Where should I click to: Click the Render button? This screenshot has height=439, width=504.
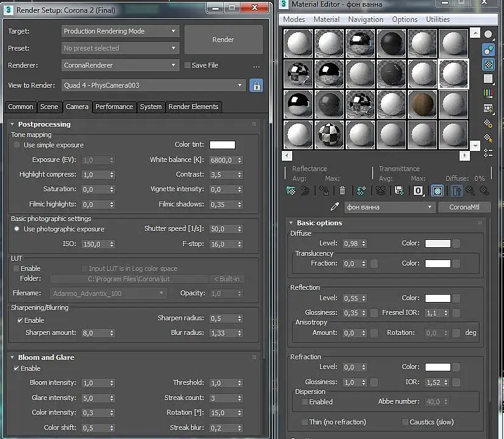click(223, 40)
